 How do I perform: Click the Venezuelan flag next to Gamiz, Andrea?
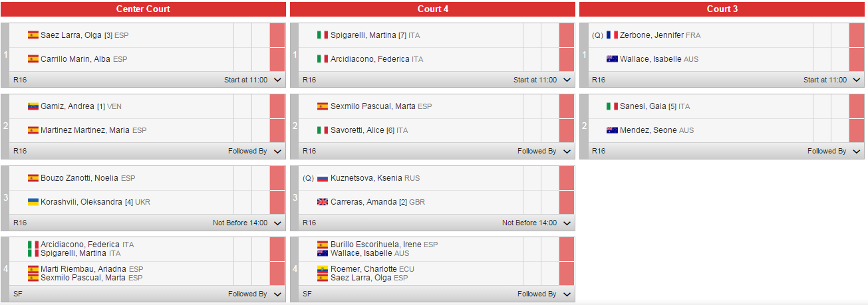(x=33, y=106)
